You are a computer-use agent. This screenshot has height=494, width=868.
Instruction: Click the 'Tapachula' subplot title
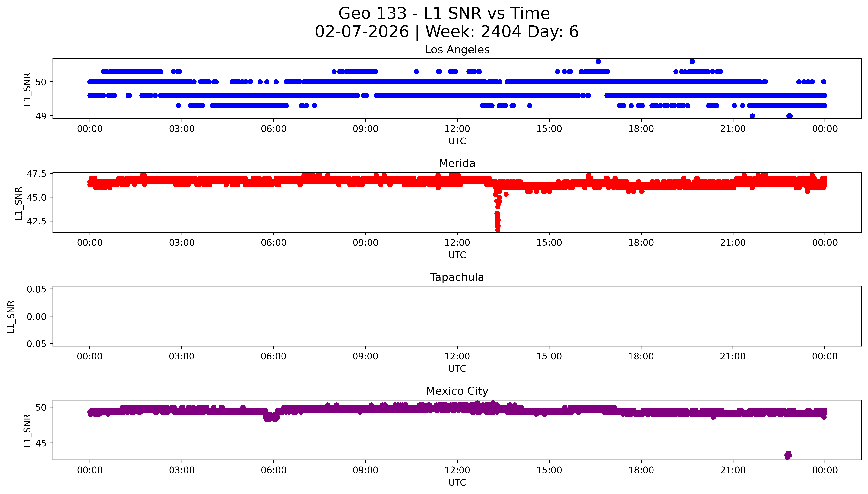(x=457, y=277)
